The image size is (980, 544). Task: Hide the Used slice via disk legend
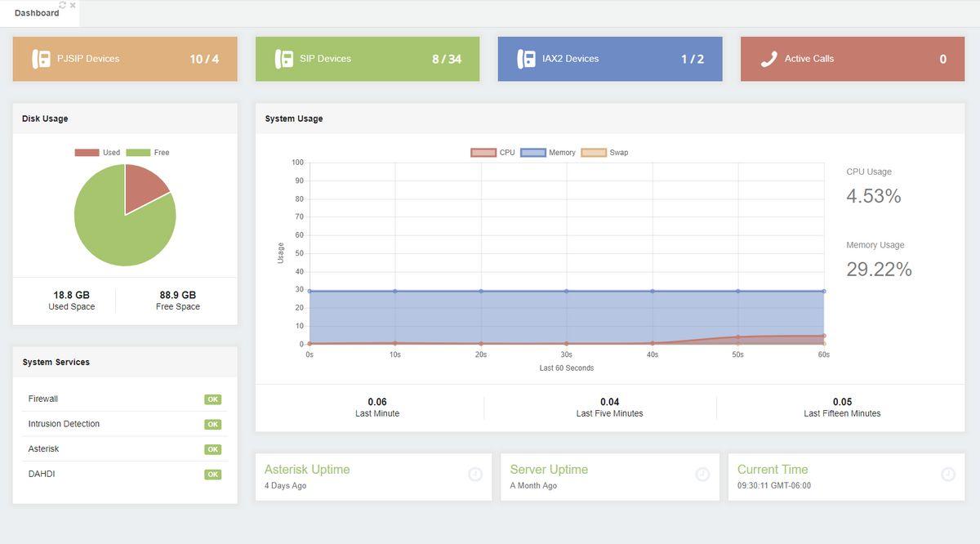98,153
